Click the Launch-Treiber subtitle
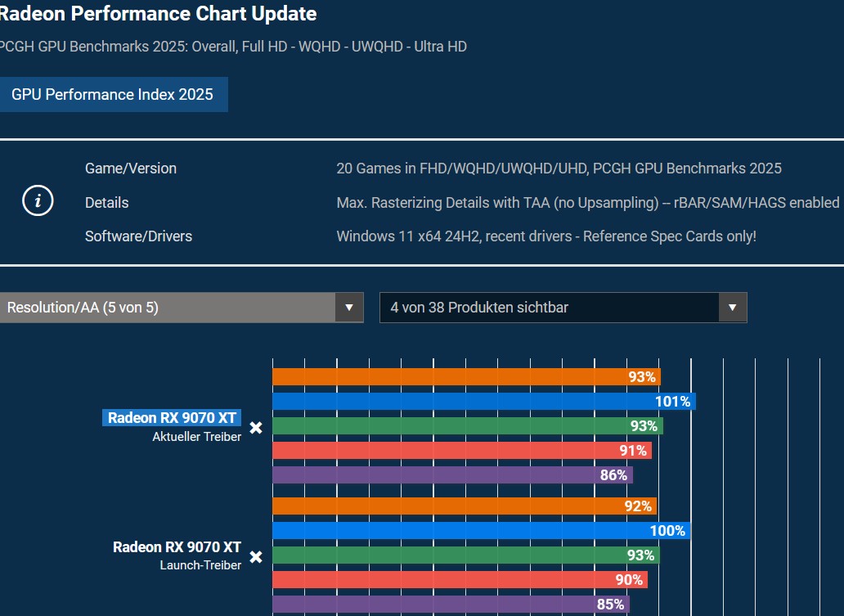 click(x=200, y=565)
